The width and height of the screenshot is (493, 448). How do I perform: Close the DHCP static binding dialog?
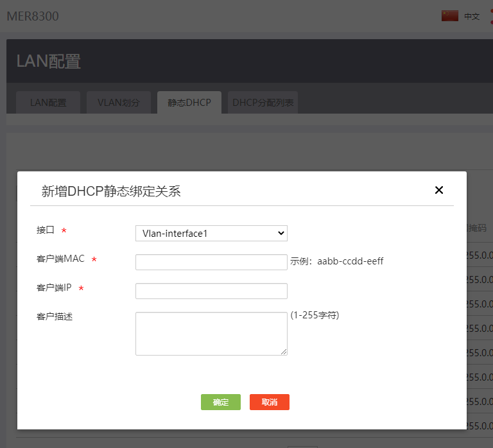click(439, 190)
